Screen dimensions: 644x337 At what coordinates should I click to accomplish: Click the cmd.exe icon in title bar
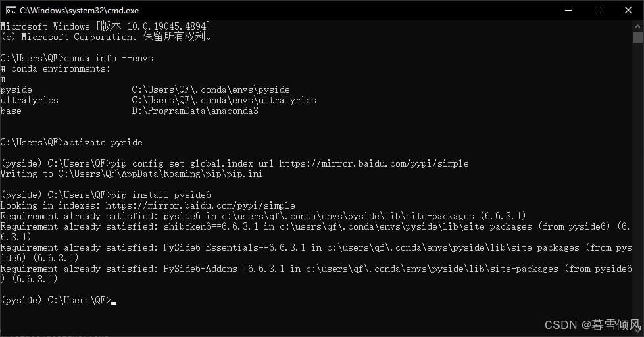click(11, 11)
